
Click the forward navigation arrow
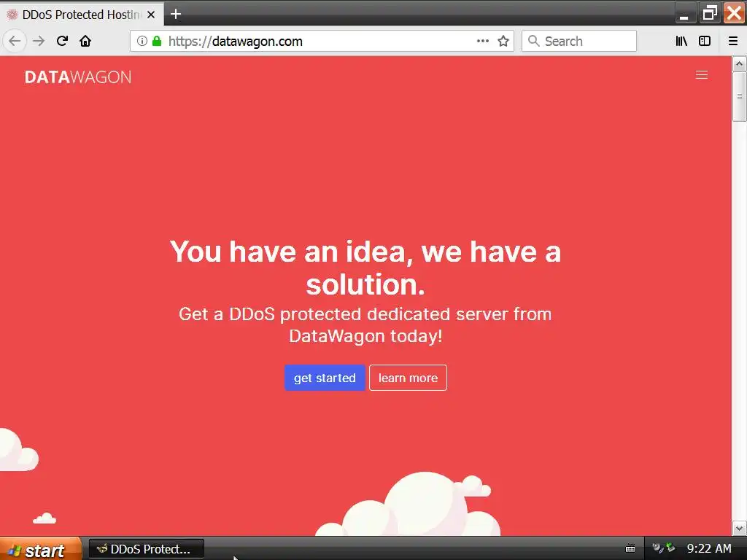tap(39, 42)
